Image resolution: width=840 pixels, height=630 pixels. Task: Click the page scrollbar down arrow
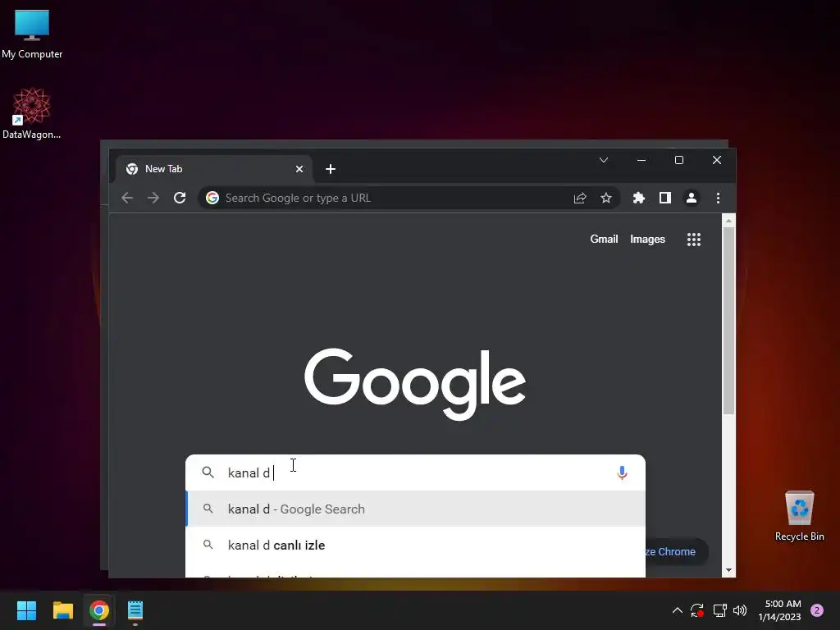coord(728,570)
